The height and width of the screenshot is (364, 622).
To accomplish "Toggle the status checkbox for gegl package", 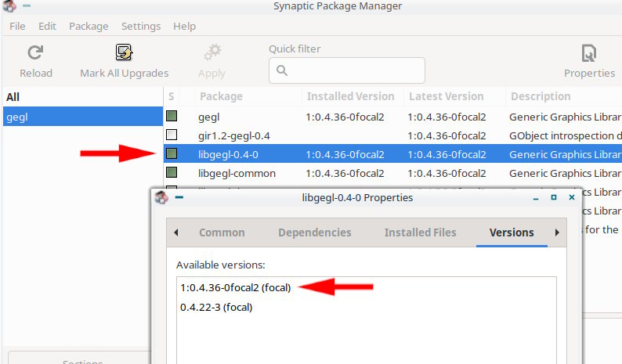I will [172, 117].
